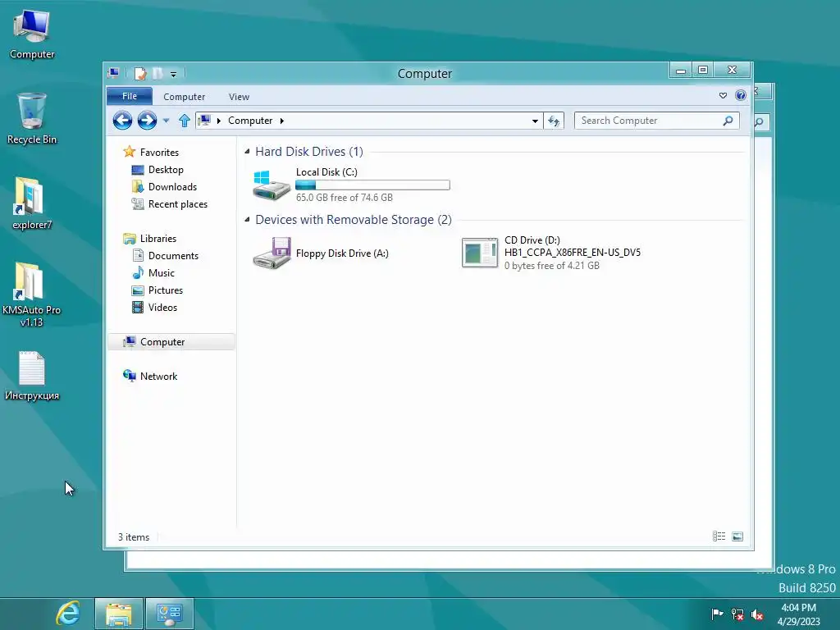840x630 pixels.
Task: Open the Computer ribbon tab
Action: coord(184,97)
